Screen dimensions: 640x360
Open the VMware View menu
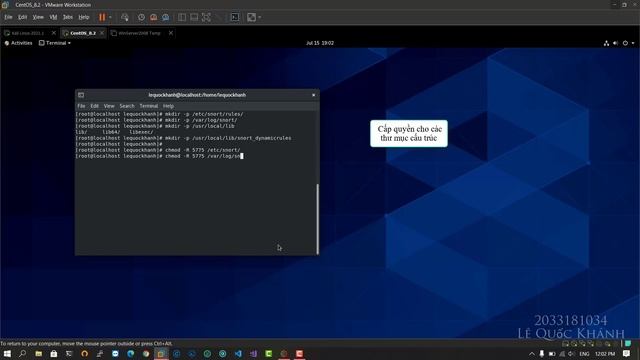point(38,17)
